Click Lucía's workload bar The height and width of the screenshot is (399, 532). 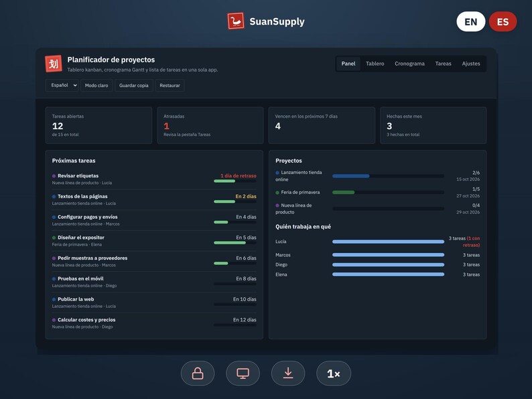pos(388,242)
